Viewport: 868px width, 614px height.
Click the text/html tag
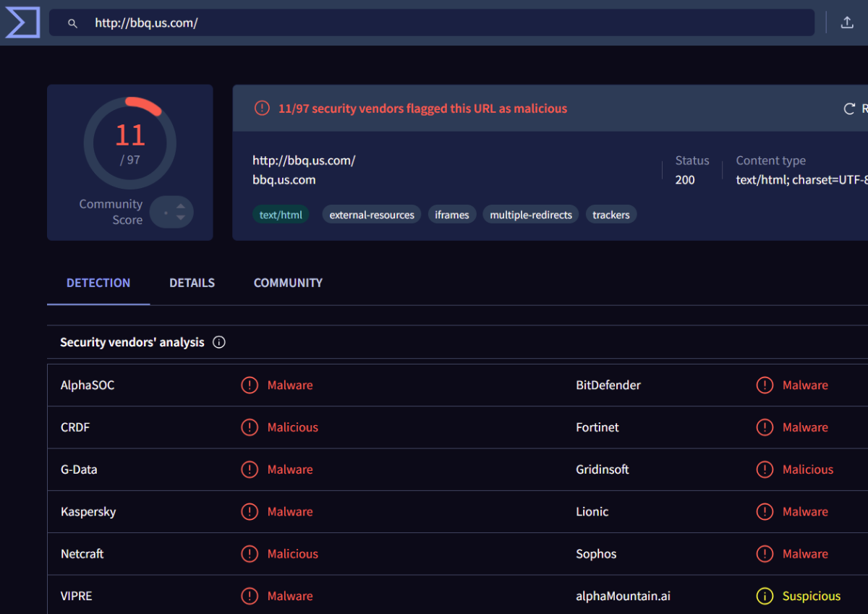coord(281,215)
